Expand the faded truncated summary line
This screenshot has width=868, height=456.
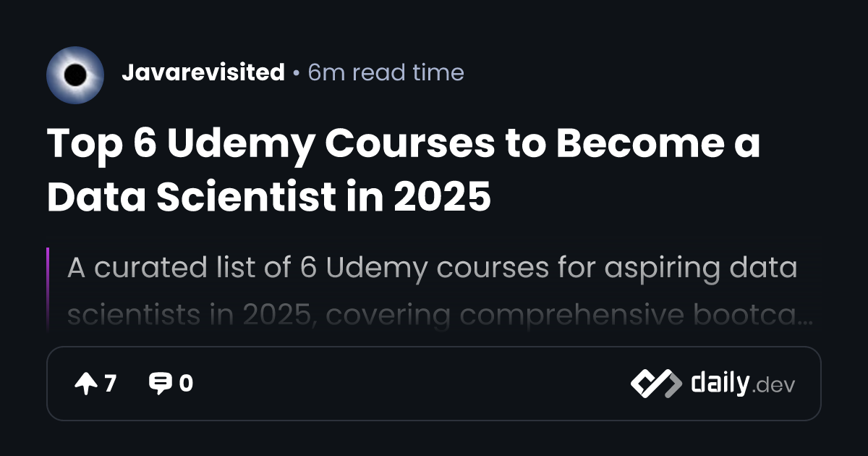pyautogui.click(x=432, y=316)
